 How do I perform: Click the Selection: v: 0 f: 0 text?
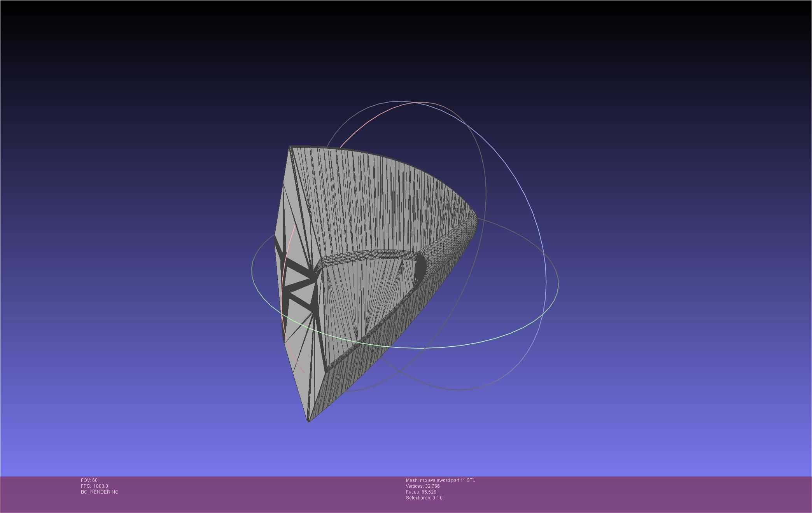click(424, 498)
